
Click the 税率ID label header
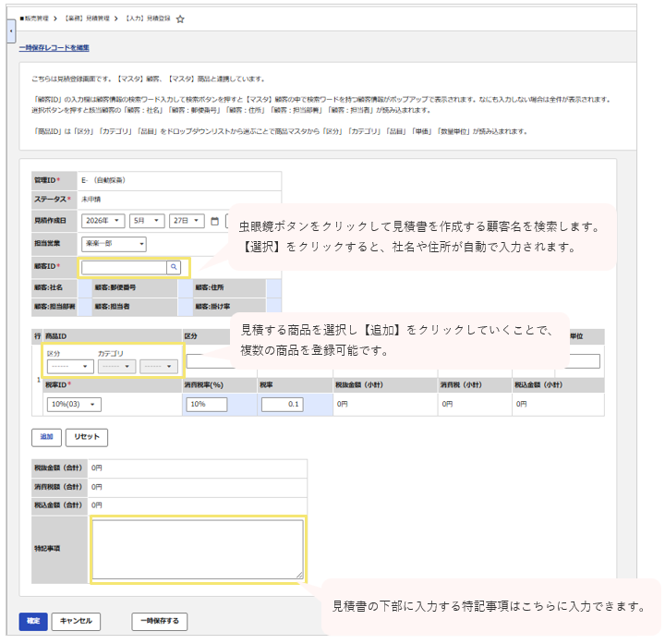(x=113, y=385)
